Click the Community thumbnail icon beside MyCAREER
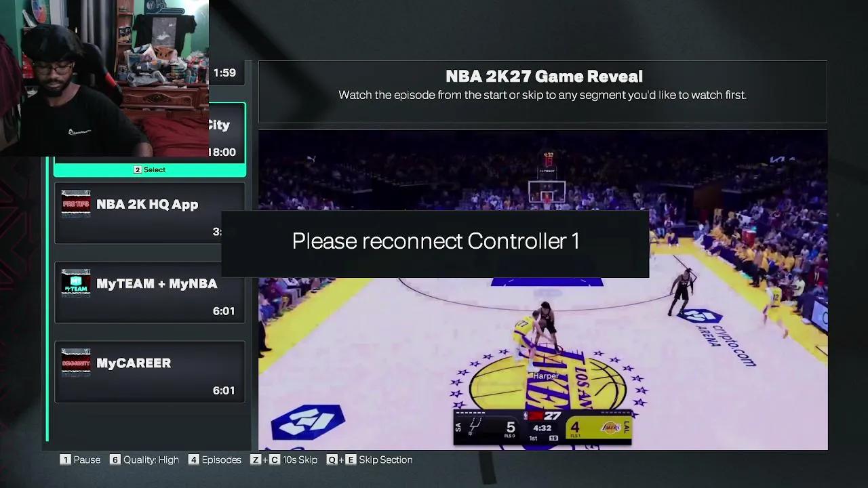This screenshot has height=488, width=868. [x=76, y=362]
